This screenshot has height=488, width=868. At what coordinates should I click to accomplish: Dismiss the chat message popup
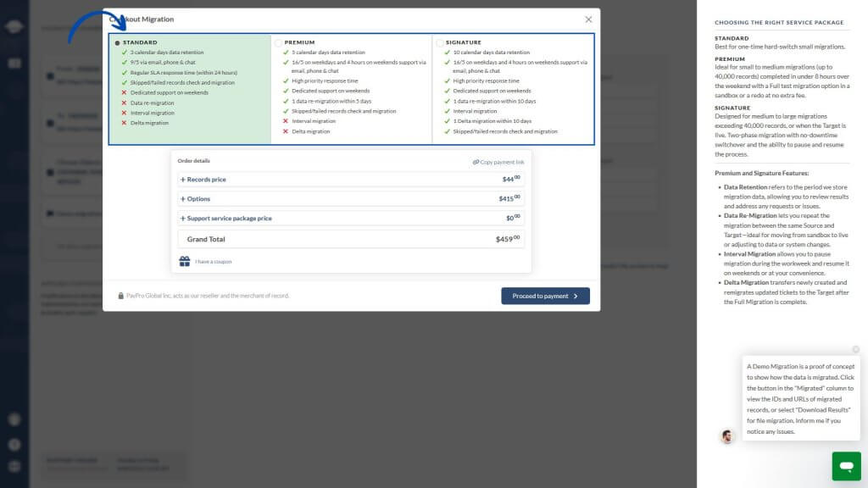pos(855,349)
